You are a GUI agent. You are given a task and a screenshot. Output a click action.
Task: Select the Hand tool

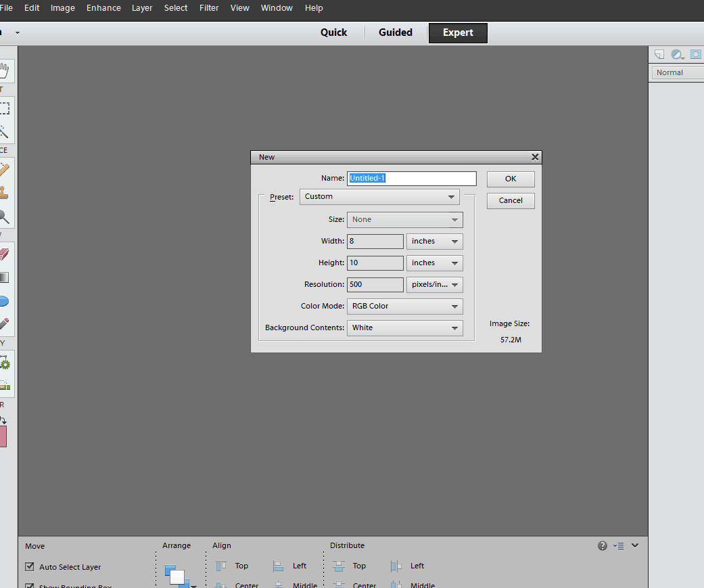(5, 70)
